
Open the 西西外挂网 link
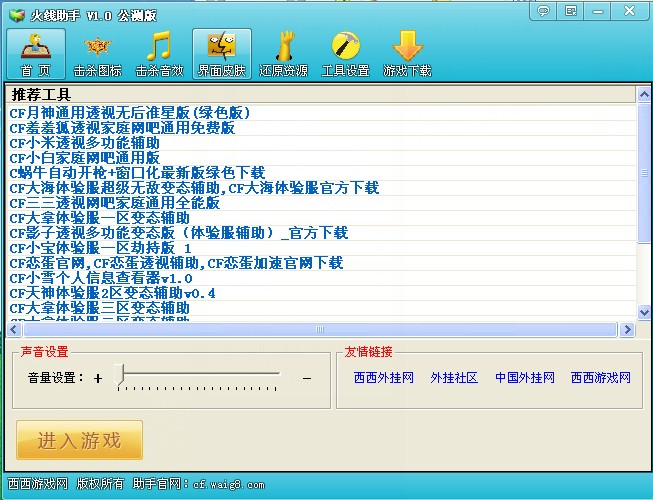tap(383, 378)
